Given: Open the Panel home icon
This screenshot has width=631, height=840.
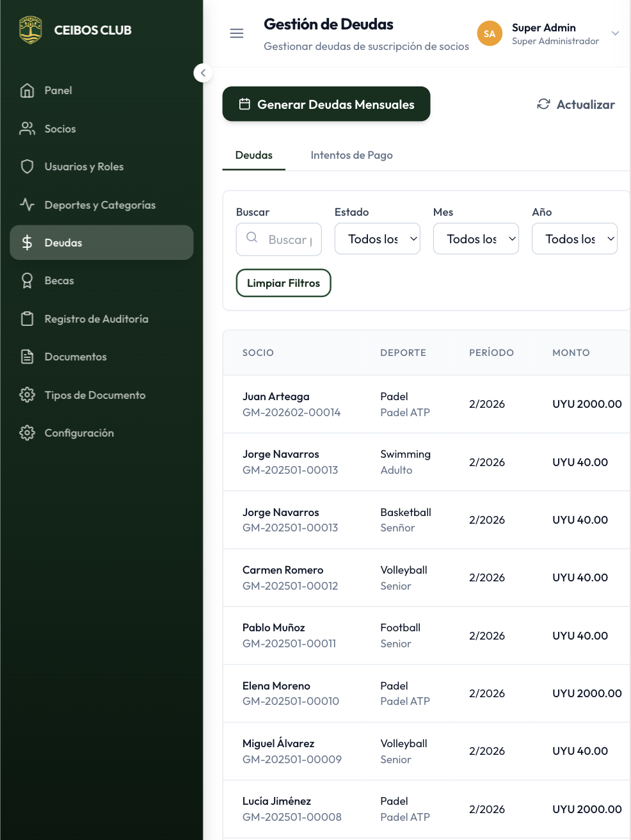Looking at the screenshot, I should click(27, 90).
